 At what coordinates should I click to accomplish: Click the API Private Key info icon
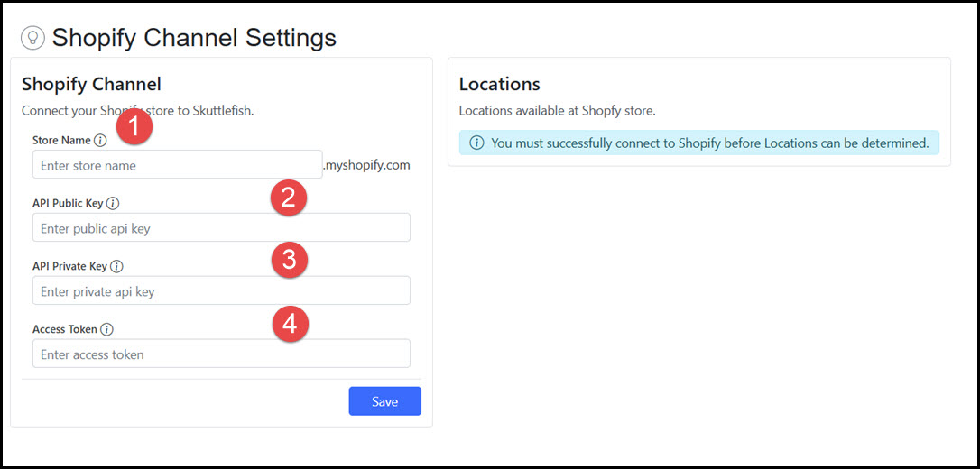coord(116,267)
